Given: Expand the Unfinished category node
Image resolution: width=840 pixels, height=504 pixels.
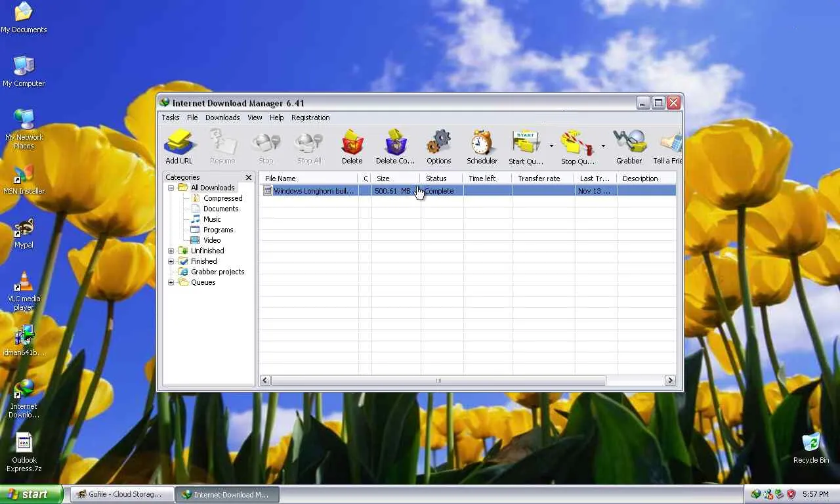Looking at the screenshot, I should point(171,251).
